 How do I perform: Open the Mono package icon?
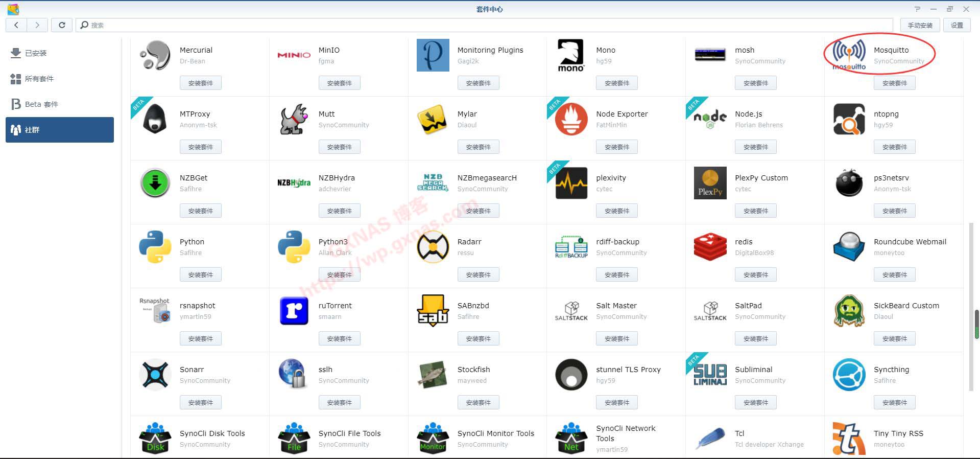[x=571, y=55]
